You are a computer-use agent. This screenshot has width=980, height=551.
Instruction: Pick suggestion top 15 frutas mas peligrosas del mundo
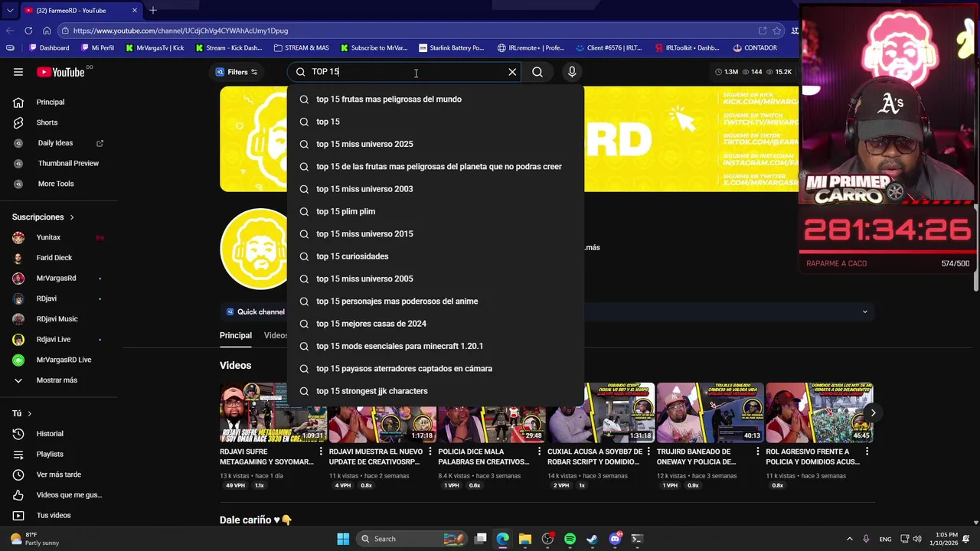(435, 99)
